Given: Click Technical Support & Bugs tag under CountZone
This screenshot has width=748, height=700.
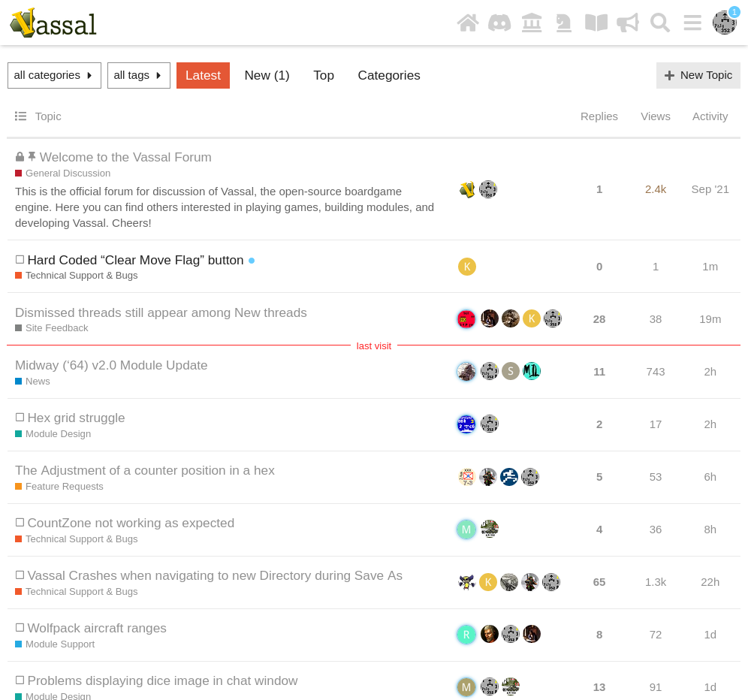Looking at the screenshot, I should tap(81, 539).
